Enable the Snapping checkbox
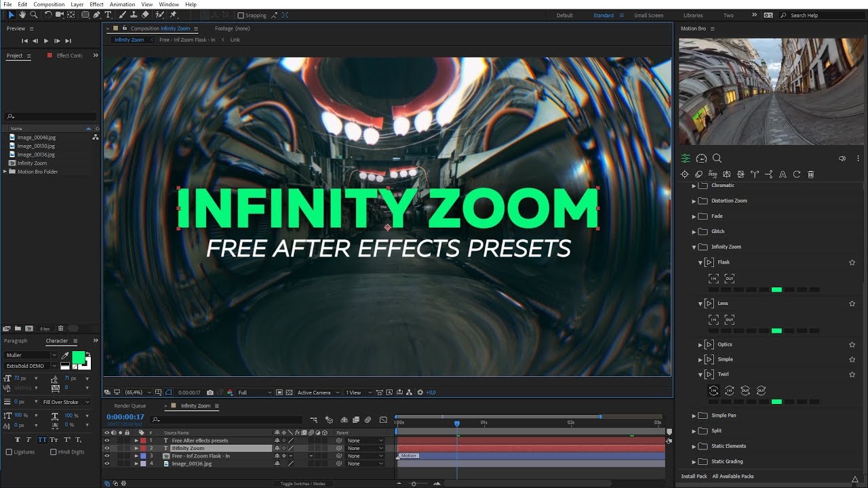The image size is (868, 488). pos(241,15)
